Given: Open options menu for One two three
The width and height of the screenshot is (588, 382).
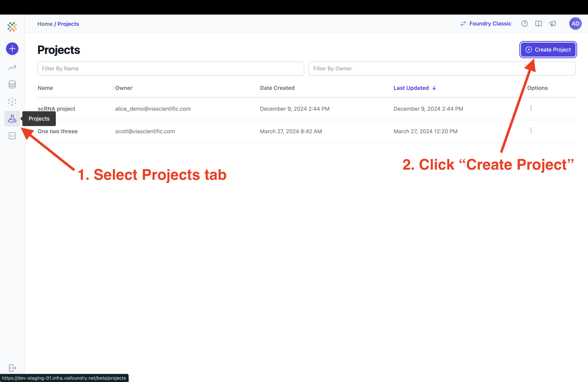Looking at the screenshot, I should click(x=531, y=131).
